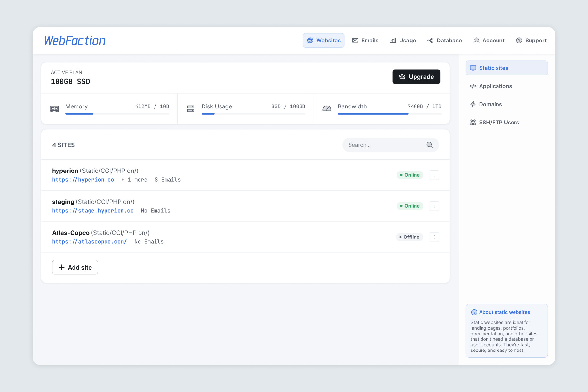
Task: Open the Atlas-Copco site options menu
Action: coord(434,237)
